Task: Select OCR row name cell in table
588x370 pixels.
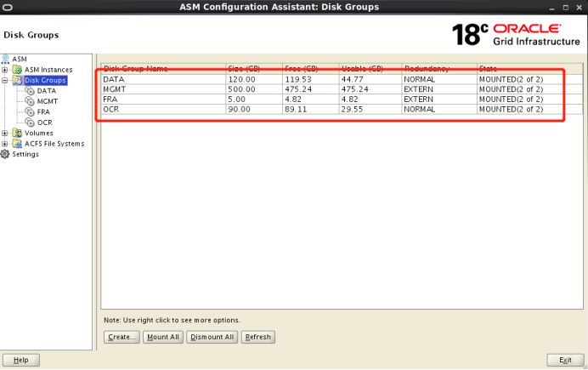Action: (x=163, y=109)
